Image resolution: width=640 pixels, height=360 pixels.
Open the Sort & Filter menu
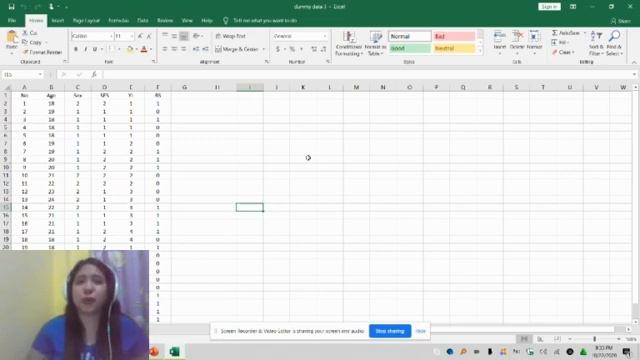[596, 43]
